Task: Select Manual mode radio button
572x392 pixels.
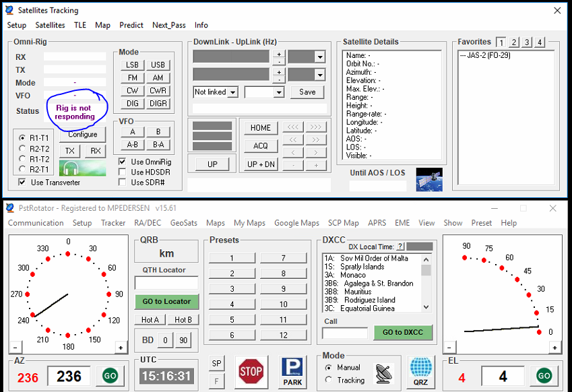Action: pos(328,368)
